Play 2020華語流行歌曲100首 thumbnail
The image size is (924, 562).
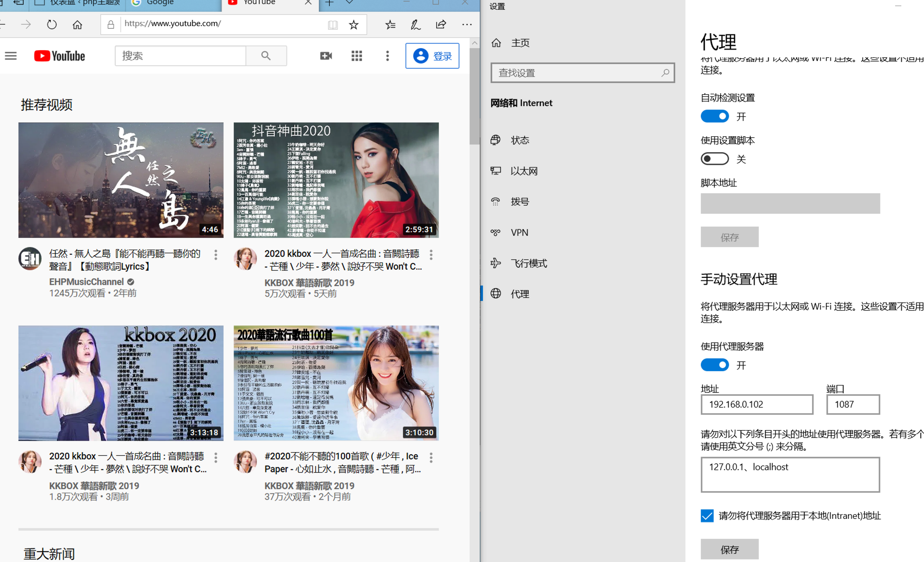[x=336, y=383]
